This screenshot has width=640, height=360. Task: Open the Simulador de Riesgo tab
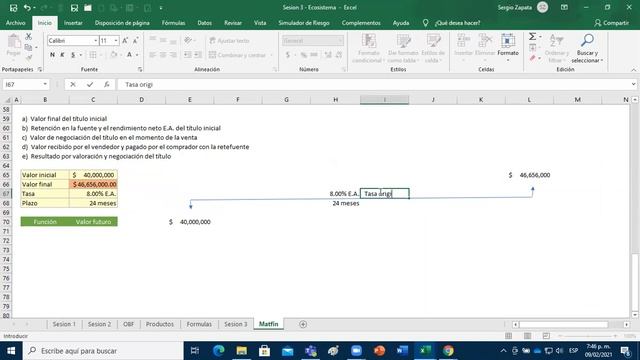[x=304, y=23]
